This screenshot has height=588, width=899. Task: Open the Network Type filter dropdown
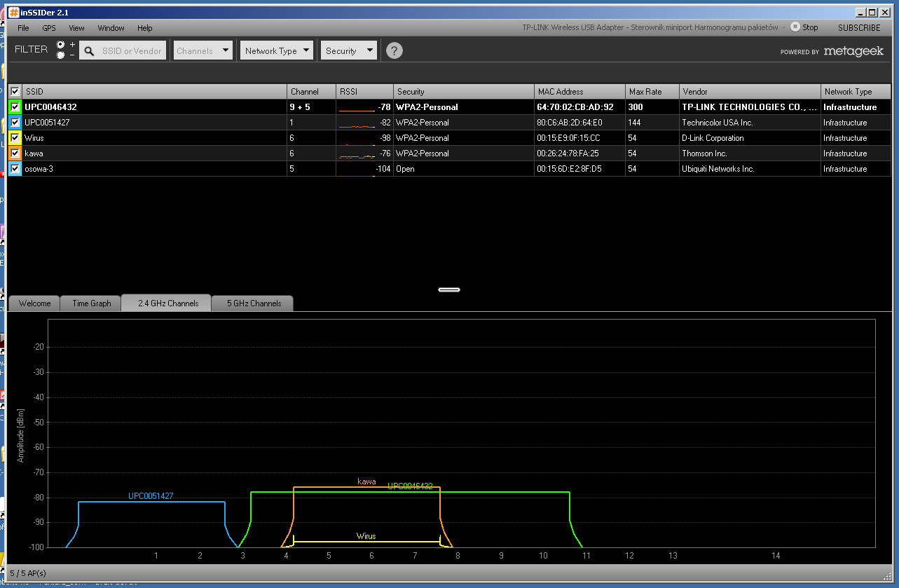(277, 50)
